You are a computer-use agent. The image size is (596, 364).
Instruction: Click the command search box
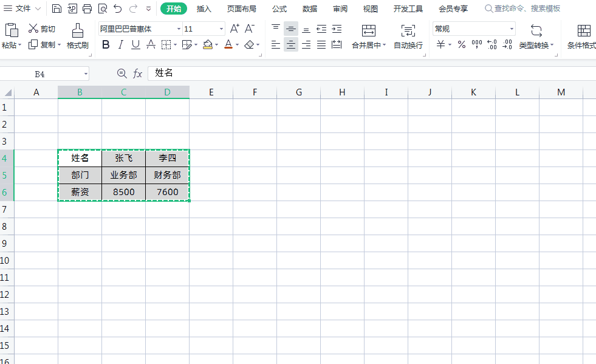tap(522, 9)
